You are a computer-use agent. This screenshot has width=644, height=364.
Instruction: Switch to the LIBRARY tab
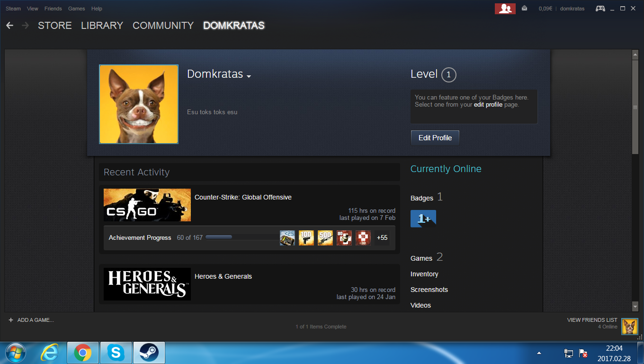tap(102, 26)
